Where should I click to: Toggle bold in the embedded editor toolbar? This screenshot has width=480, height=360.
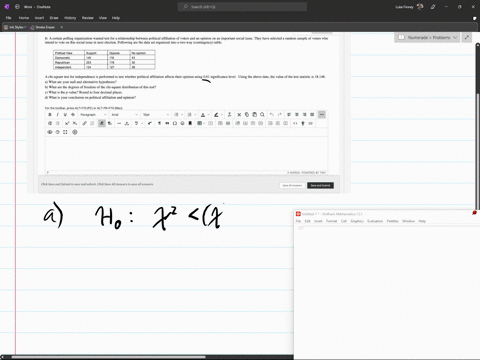[x=50, y=115]
